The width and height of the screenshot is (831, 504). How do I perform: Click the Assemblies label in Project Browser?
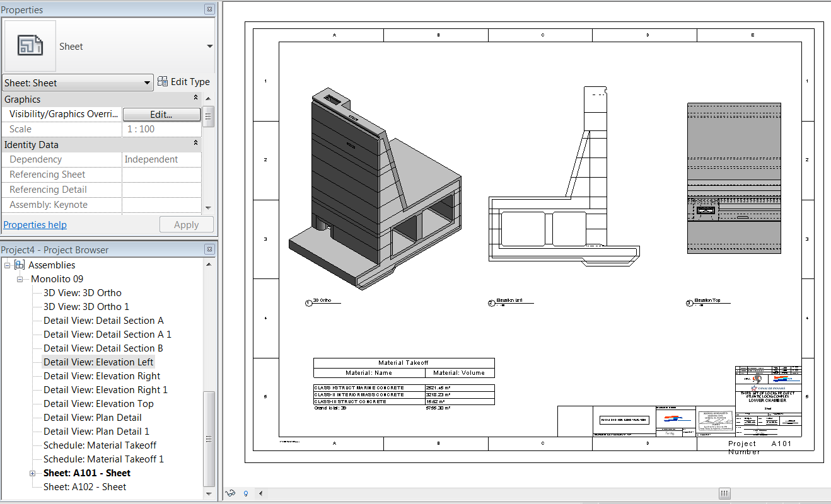pos(52,265)
